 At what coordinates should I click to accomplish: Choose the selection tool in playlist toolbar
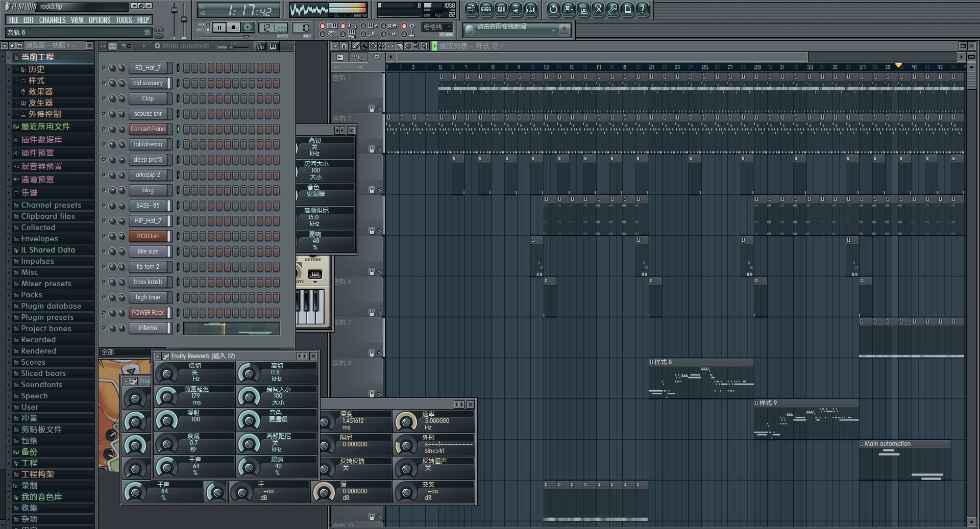[x=408, y=46]
